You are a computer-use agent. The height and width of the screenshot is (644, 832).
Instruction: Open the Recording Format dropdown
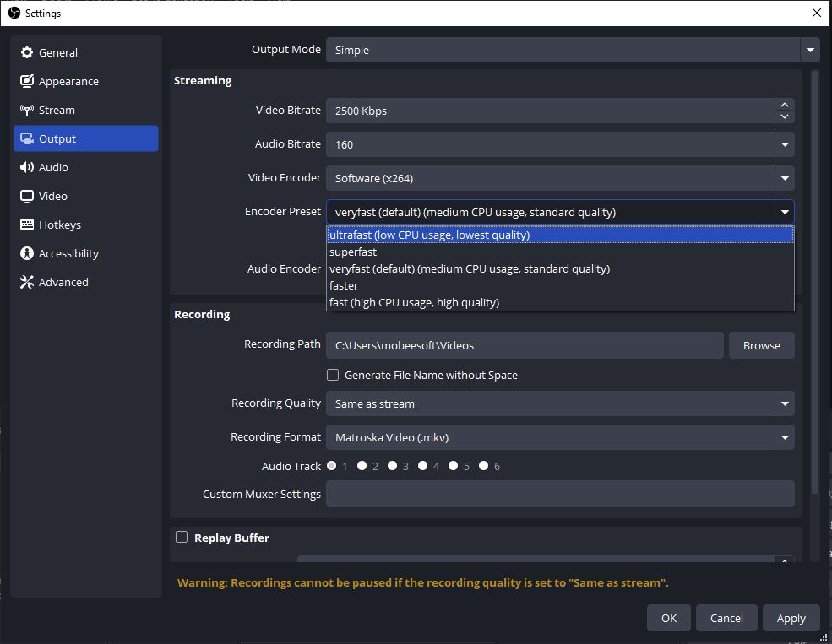pos(785,437)
